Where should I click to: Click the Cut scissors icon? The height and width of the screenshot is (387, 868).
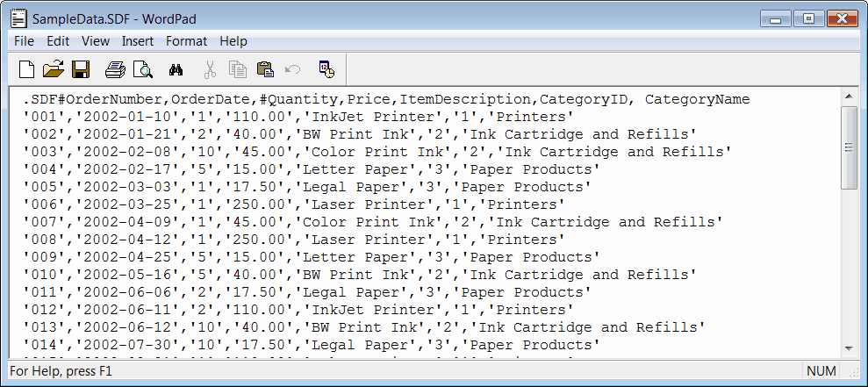(210, 69)
